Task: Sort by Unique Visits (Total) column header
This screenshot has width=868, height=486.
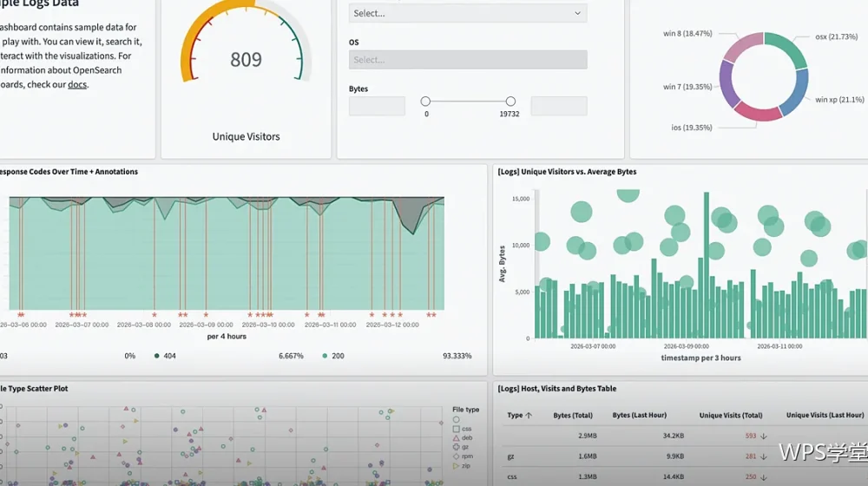Action: point(731,415)
